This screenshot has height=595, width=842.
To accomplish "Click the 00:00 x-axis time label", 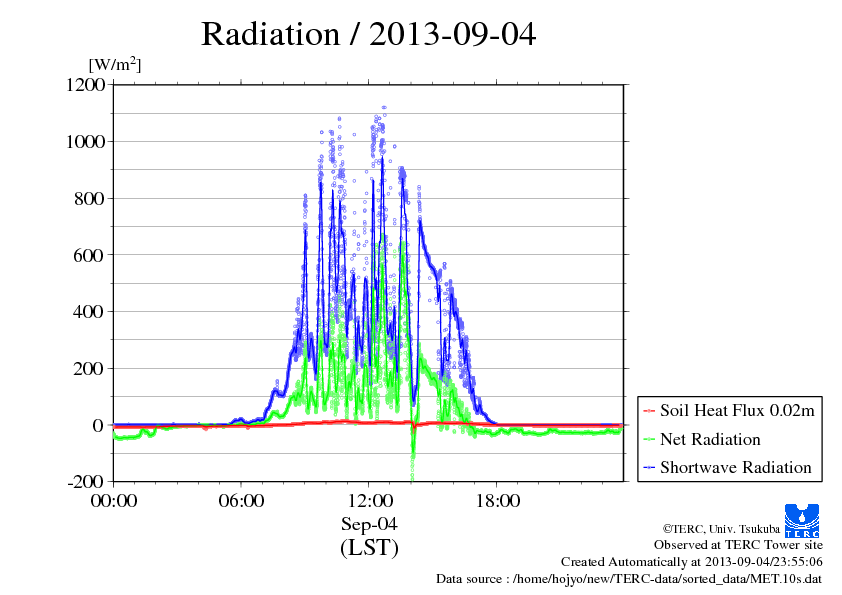I will coord(113,501).
